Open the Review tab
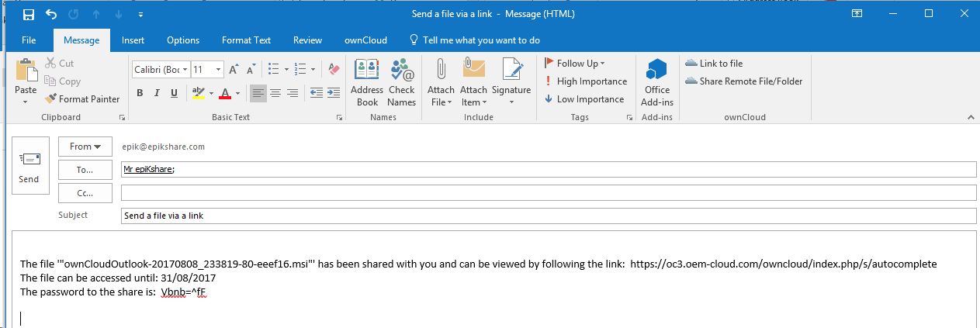 (x=307, y=40)
